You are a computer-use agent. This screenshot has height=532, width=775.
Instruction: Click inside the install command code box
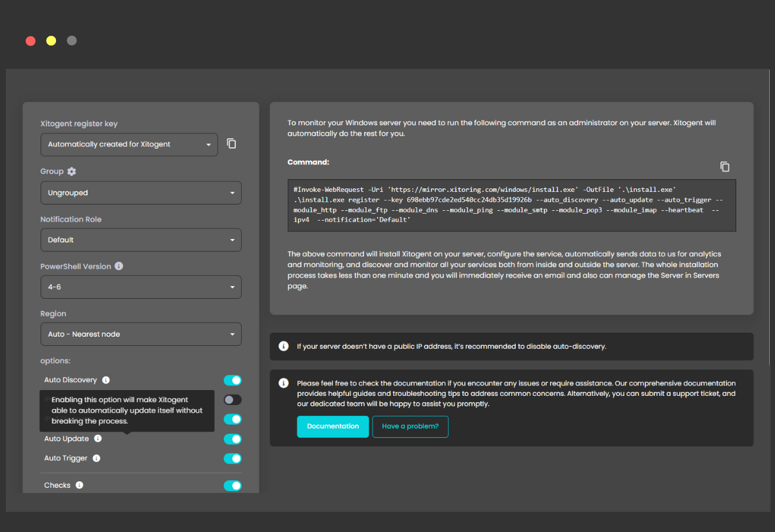[x=511, y=205]
